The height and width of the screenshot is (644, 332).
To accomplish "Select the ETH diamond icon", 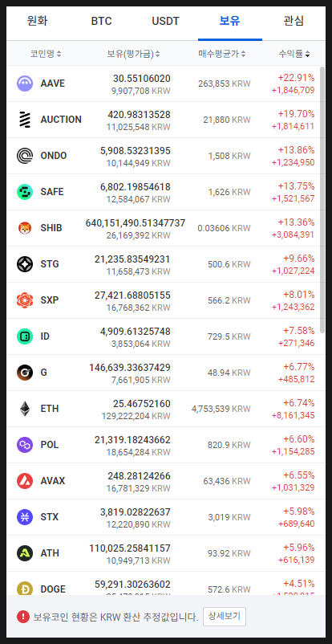I will (x=25, y=409).
